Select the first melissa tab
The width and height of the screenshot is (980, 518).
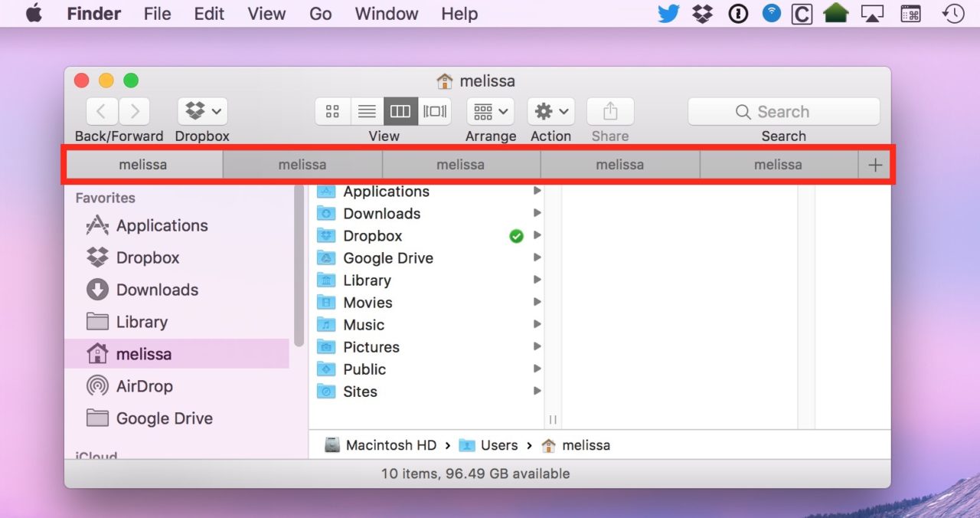143,164
